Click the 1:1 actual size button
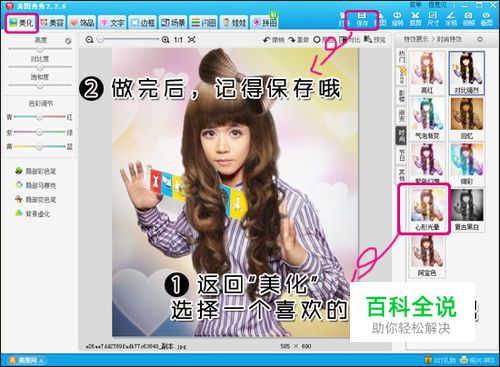This screenshot has height=367, width=500. coord(178,40)
